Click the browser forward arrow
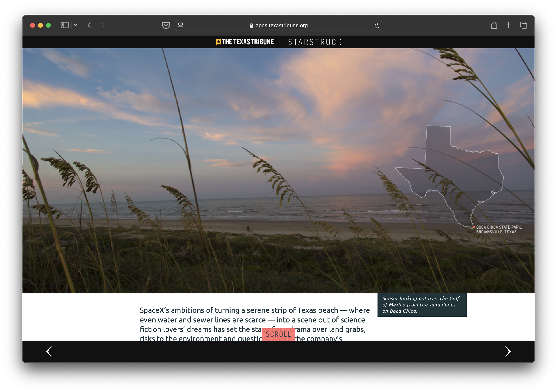Viewport: 557px width, 392px height. pos(103,25)
